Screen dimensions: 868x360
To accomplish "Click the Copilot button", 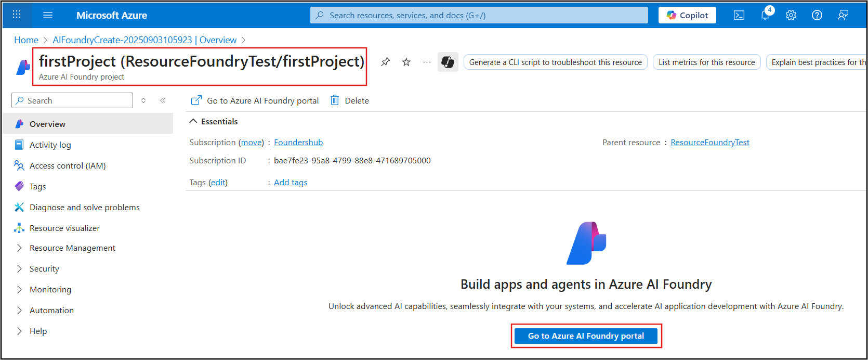I will point(687,15).
